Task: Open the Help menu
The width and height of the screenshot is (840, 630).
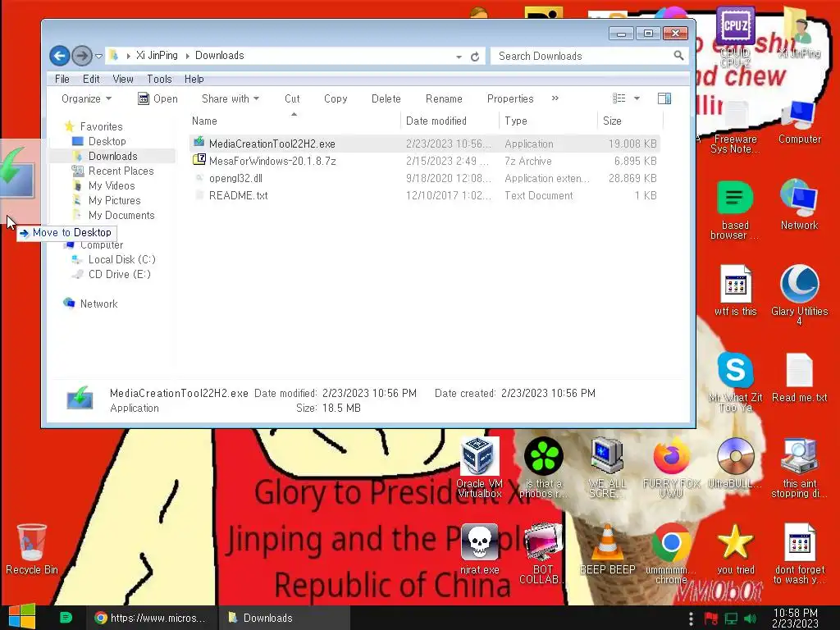Action: coord(194,79)
